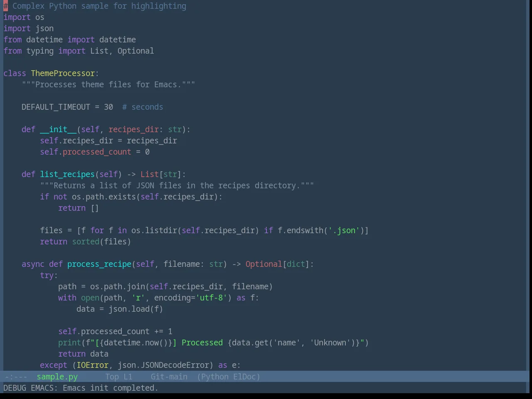
Task: Click the Python major mode name in mode line
Action: [215, 377]
